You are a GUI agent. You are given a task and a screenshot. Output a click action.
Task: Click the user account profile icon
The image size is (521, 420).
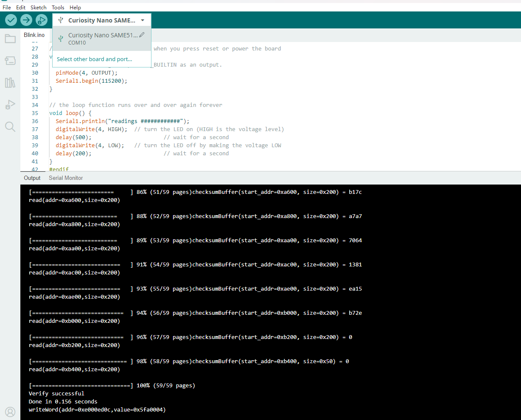pyautogui.click(x=10, y=412)
